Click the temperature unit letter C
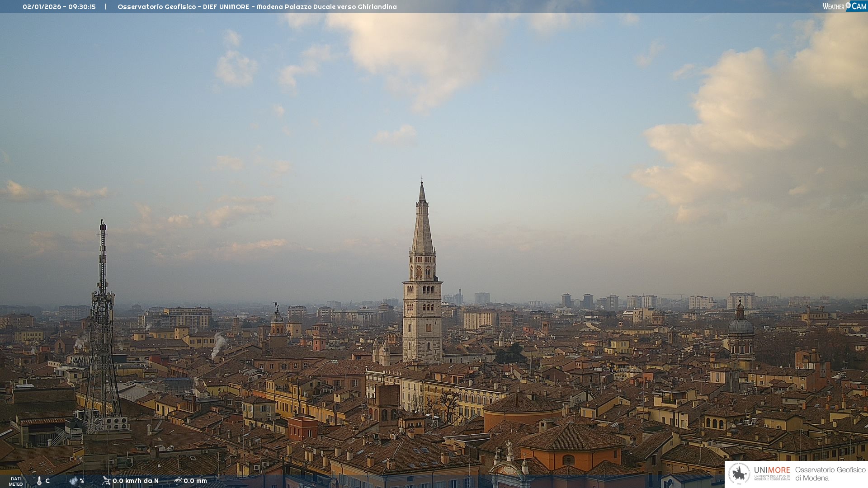Viewport: 868px width, 488px height. point(47,481)
